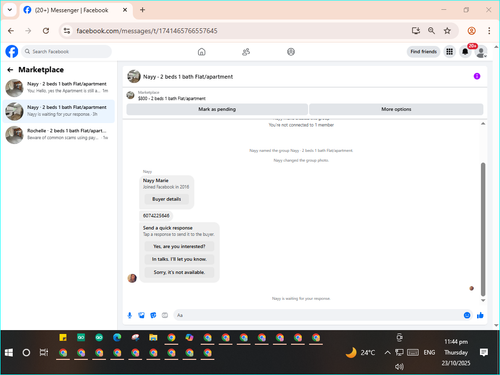Open File Explorer from taskbar
500x375 pixels.
(153, 338)
